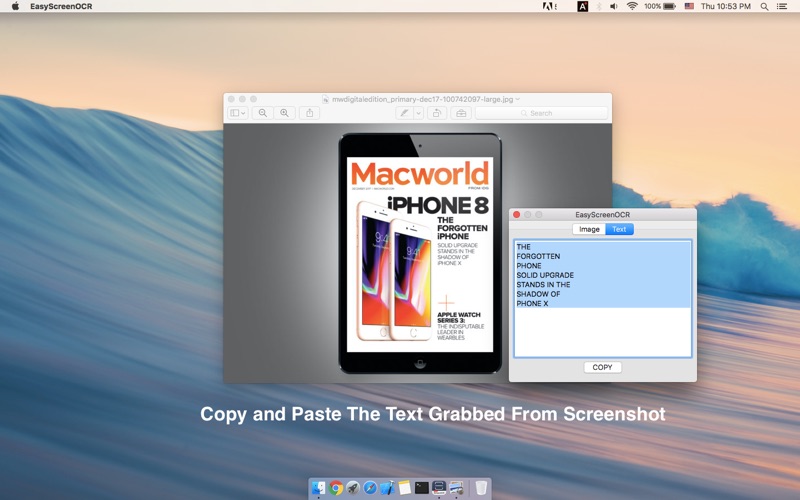This screenshot has width=800, height=500.
Task: Open the Notes app in Dock
Action: pos(405,488)
